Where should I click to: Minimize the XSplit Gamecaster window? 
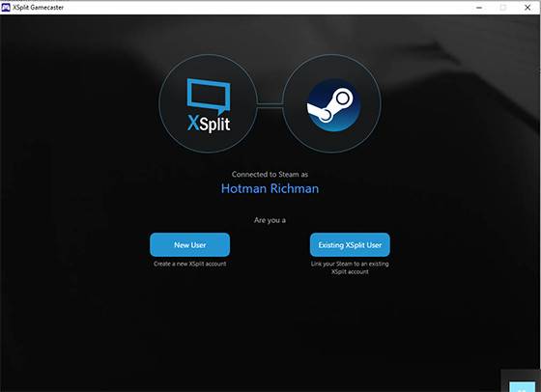point(479,7)
